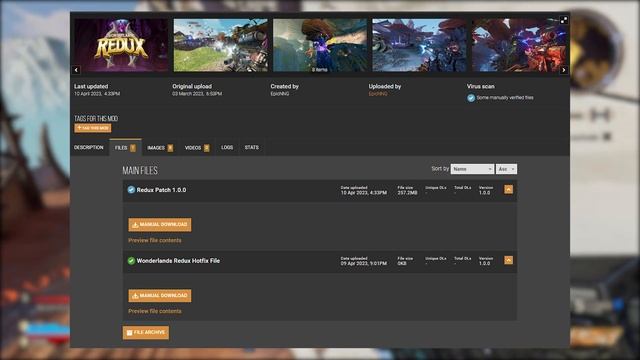Collapse the Wonderlands Redux Hotfix File entry
This screenshot has height=360, width=640.
pos(508,260)
